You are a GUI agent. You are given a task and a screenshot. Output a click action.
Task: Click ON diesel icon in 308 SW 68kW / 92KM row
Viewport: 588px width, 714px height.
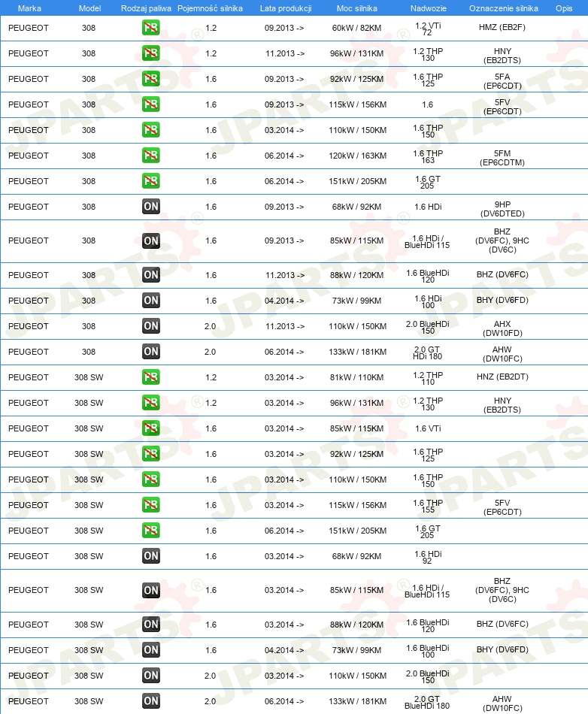coord(150,555)
